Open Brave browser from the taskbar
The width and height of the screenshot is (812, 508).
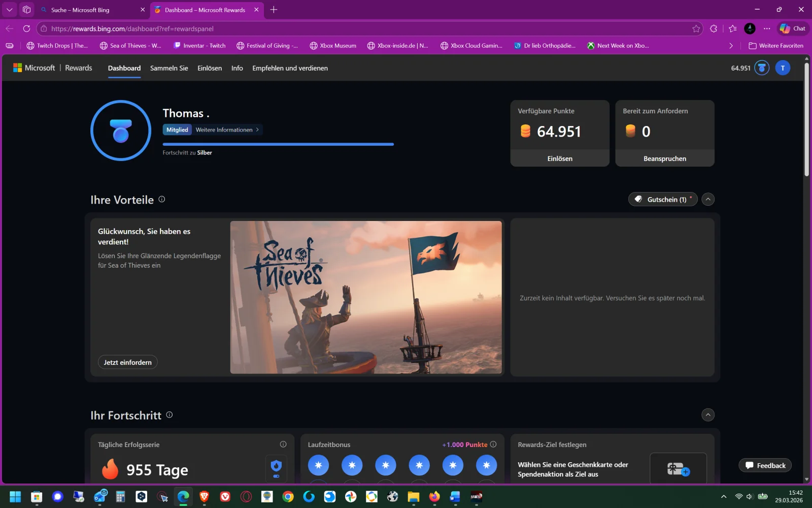204,496
